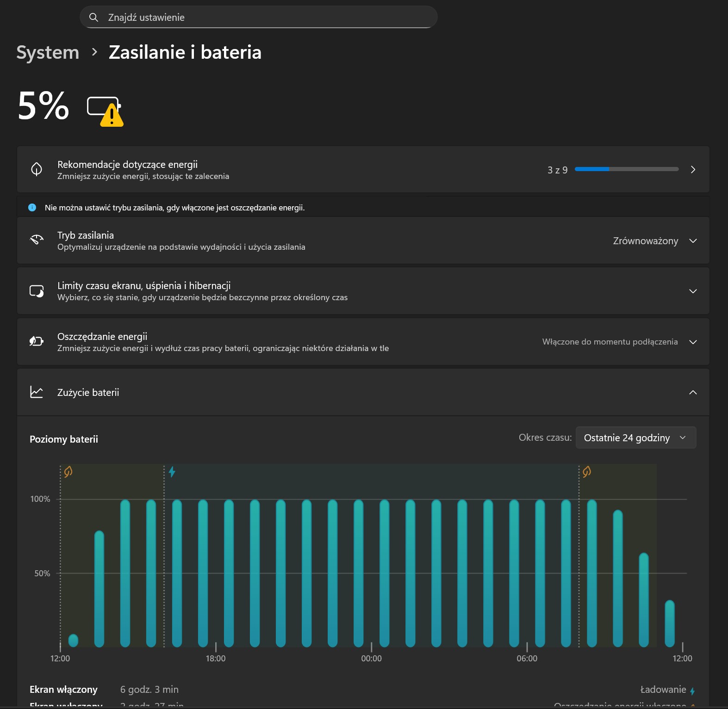Expand Limity czasu ekranu, uśpienia i hibernacji
Viewport: 728px width, 709px height.
click(x=693, y=291)
